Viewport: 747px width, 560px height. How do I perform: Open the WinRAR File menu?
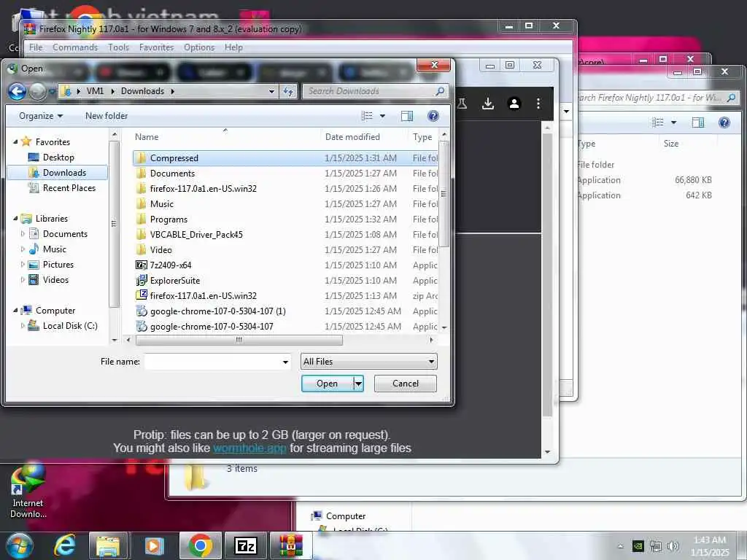(36, 47)
